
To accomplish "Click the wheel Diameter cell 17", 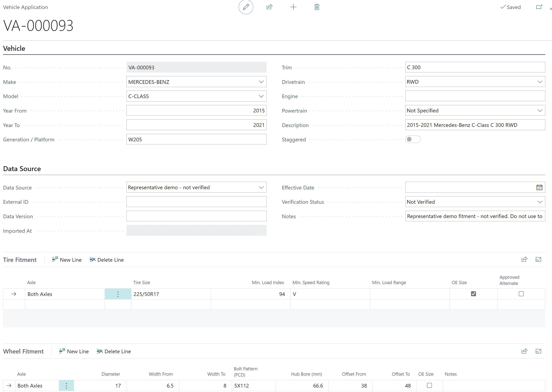I will point(100,385).
